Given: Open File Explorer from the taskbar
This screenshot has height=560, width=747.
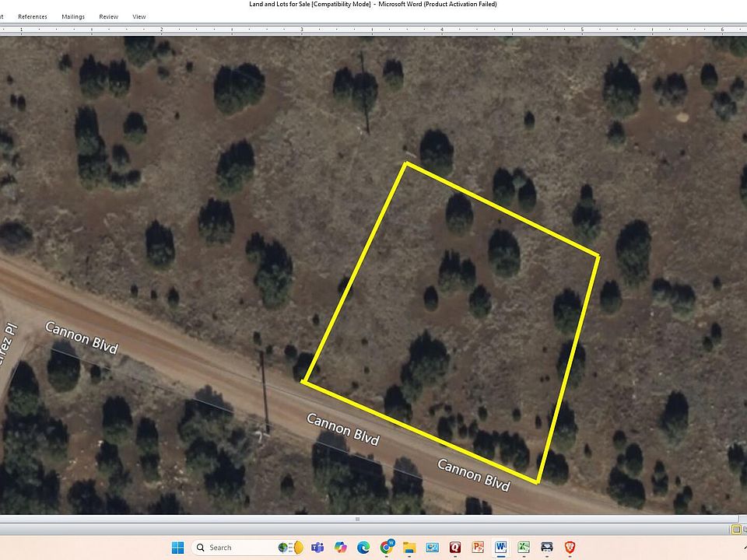Looking at the screenshot, I should (x=409, y=548).
